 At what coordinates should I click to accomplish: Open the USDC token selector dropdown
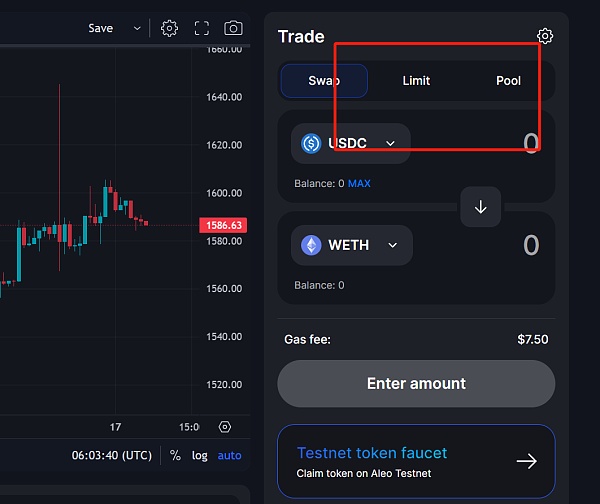point(390,143)
